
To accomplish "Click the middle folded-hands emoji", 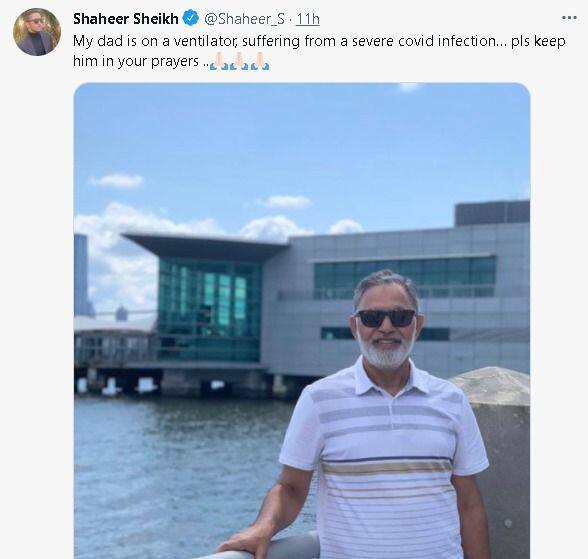I will (239, 61).
